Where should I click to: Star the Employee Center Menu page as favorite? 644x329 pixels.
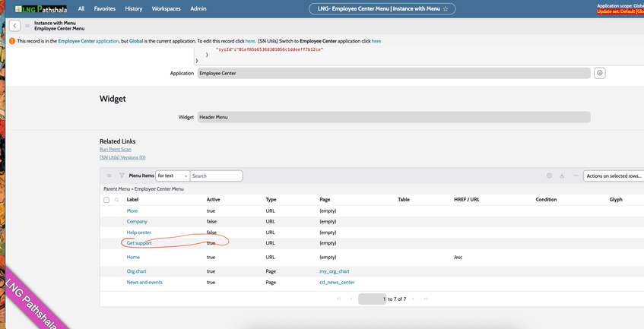point(446,8)
